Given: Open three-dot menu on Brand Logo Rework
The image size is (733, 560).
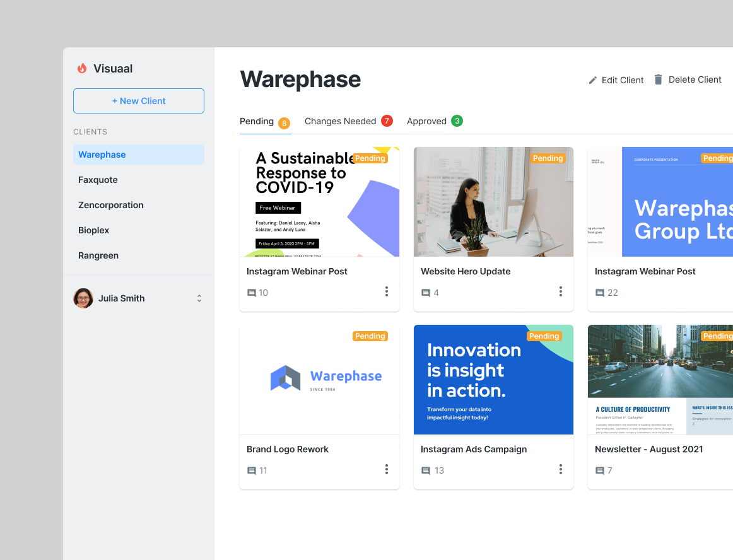Looking at the screenshot, I should pos(386,469).
